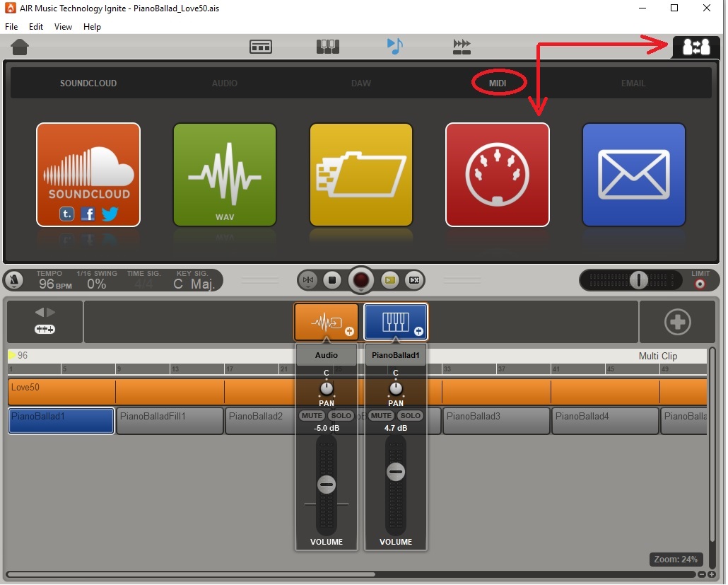
Task: Change the 4/4 time signature
Action: coord(143,284)
